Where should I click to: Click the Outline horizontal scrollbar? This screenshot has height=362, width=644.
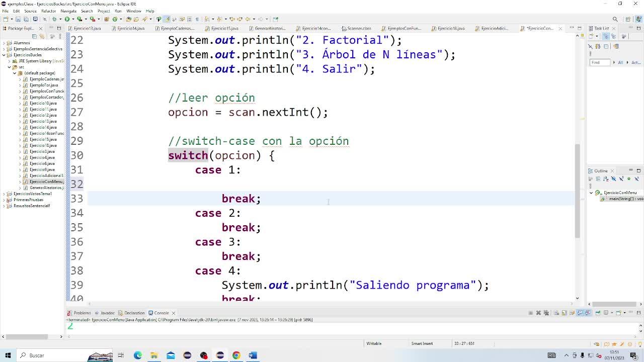[614, 304]
